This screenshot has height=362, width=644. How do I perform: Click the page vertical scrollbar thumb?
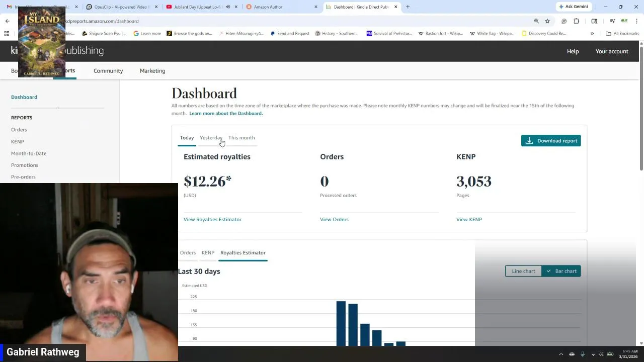(641, 108)
